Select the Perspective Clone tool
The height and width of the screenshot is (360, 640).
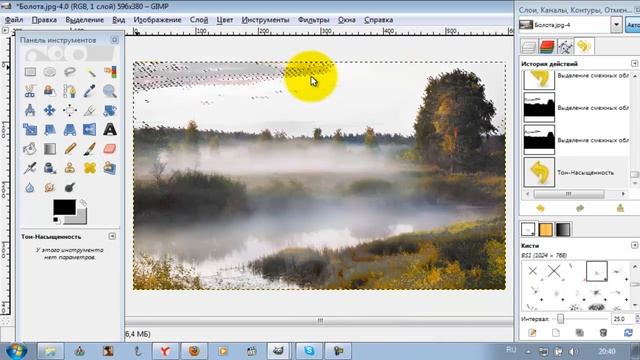point(110,168)
